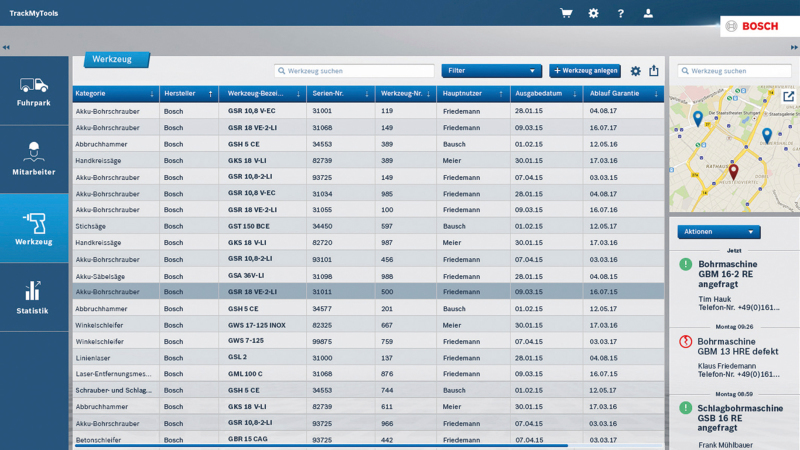The width and height of the screenshot is (800, 450).
Task: Select Akku-Säbelsäge row
Action: tap(368, 276)
